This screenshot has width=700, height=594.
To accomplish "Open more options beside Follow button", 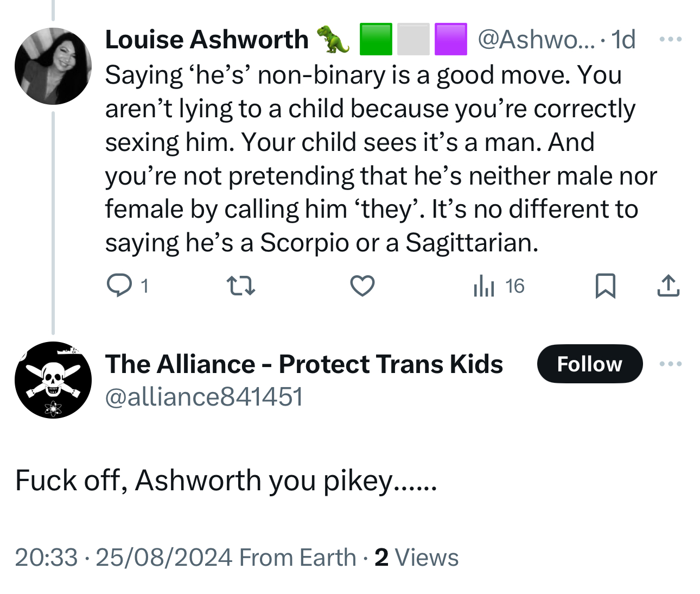I will click(x=670, y=364).
